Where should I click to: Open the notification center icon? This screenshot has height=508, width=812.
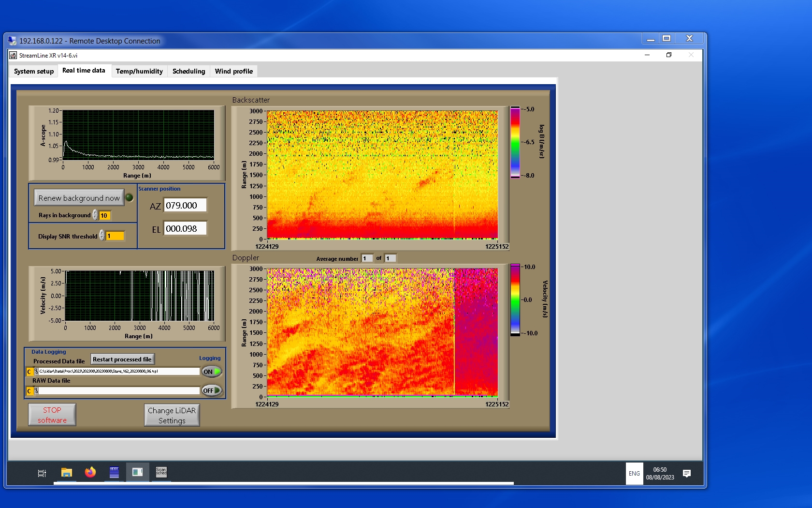(686, 473)
